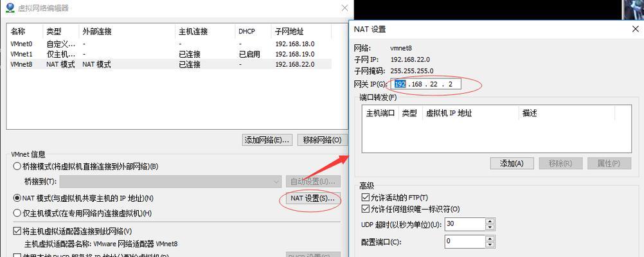
Task: Click subnet address 192.168.19.0 cell
Action: 295,54
